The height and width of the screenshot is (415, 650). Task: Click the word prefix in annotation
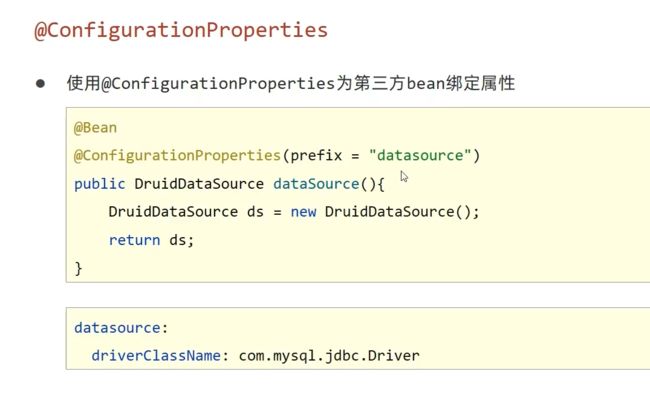316,156
